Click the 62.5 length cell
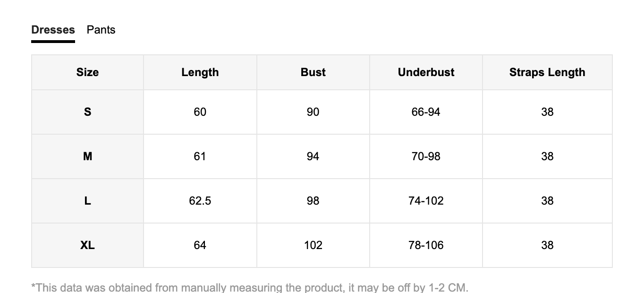Image resolution: width=644 pixels, height=293 pixels. point(200,201)
